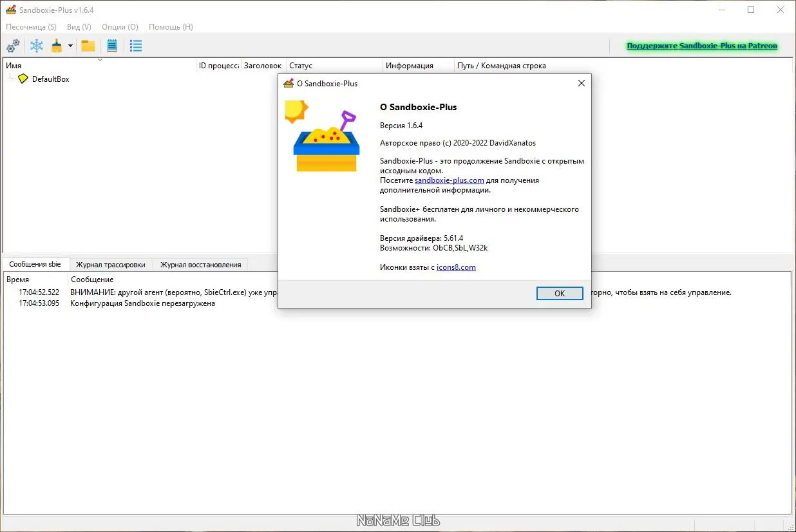Click the Версия 1.6.4 text in About
The image size is (796, 532).
click(x=401, y=126)
